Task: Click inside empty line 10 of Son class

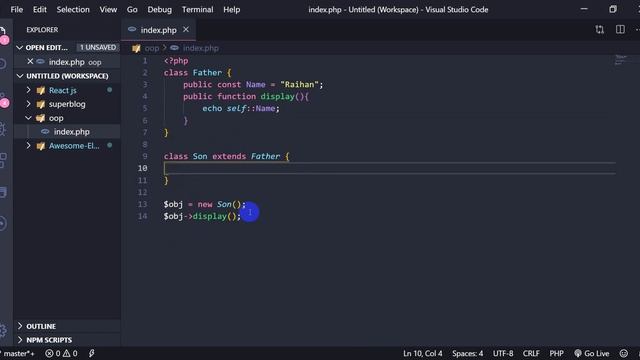Action: pyautogui.click(x=390, y=168)
